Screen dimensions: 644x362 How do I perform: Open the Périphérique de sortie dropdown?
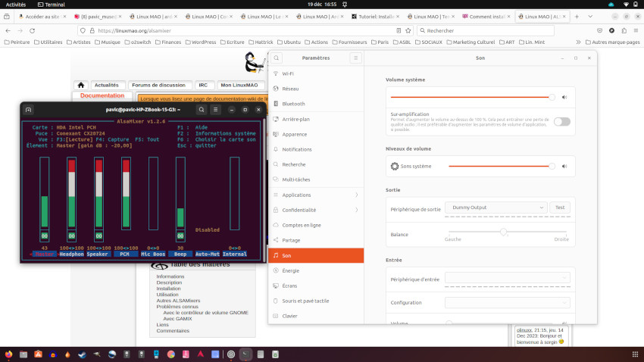(x=496, y=208)
